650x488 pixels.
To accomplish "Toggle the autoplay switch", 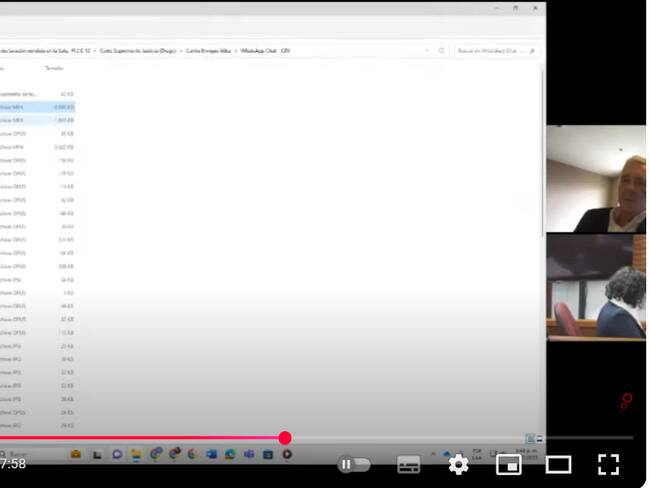I will tap(354, 464).
